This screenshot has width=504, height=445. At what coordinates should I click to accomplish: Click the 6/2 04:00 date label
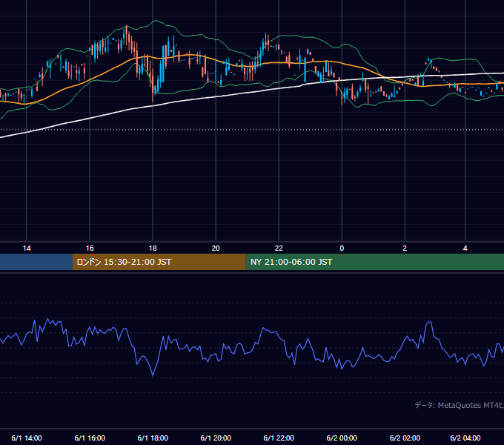(465, 438)
